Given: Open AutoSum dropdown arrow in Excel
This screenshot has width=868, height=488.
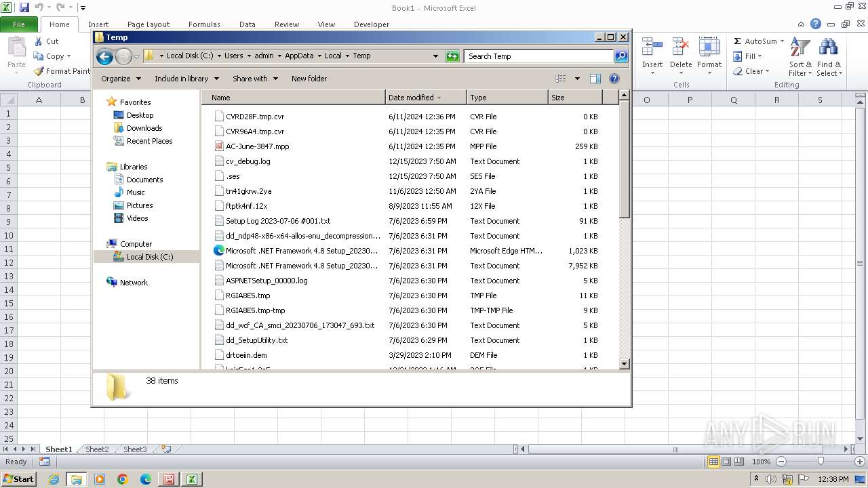Looking at the screenshot, I should click(782, 41).
